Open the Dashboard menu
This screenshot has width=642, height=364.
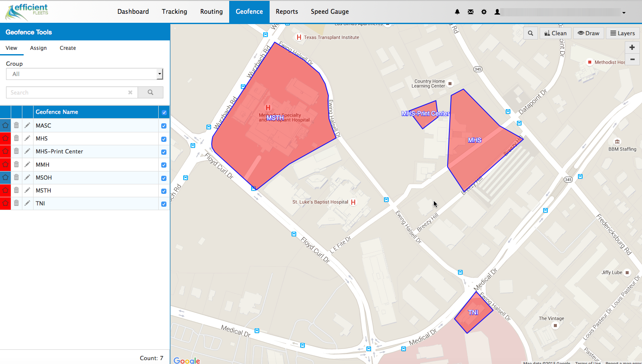tap(133, 12)
